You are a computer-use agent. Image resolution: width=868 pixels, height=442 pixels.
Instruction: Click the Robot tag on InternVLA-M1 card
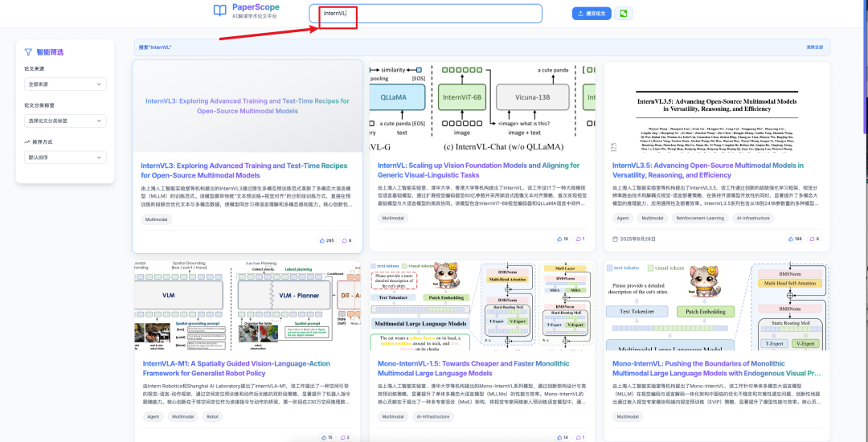coord(212,416)
